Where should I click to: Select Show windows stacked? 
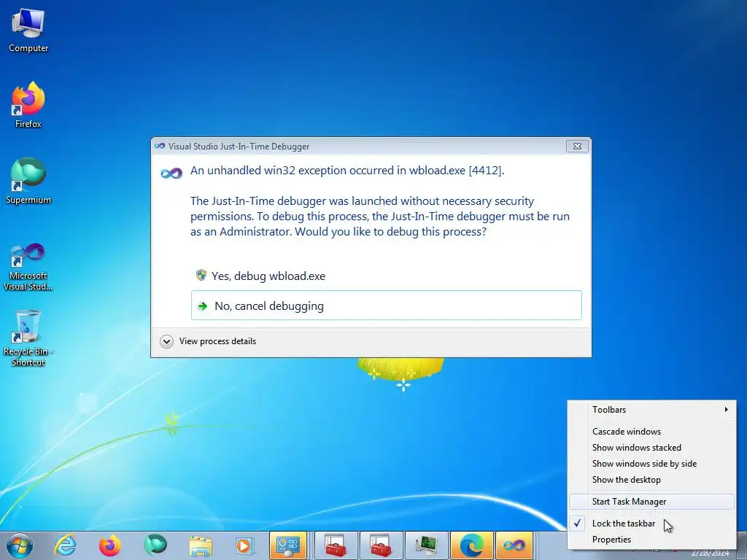point(651,448)
